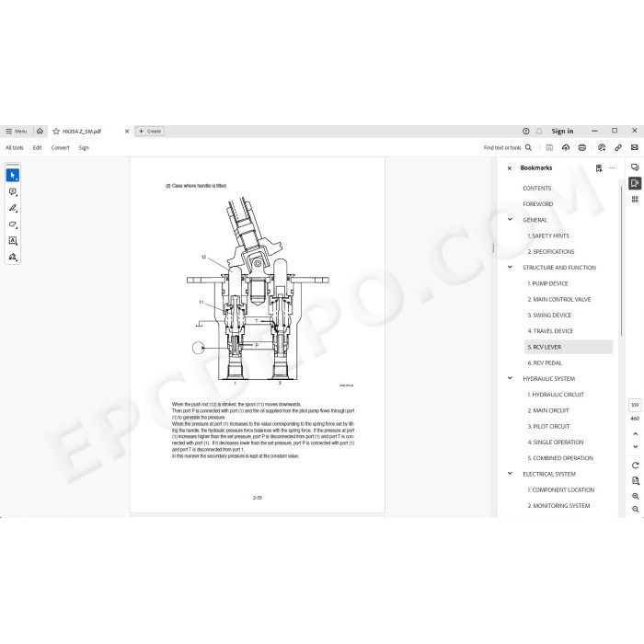Go to next page down arrow
Image resolution: width=644 pixels, height=644 pixels.
(635, 446)
